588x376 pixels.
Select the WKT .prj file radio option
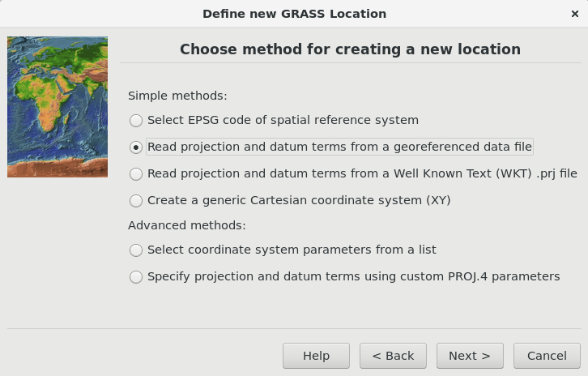coord(136,174)
